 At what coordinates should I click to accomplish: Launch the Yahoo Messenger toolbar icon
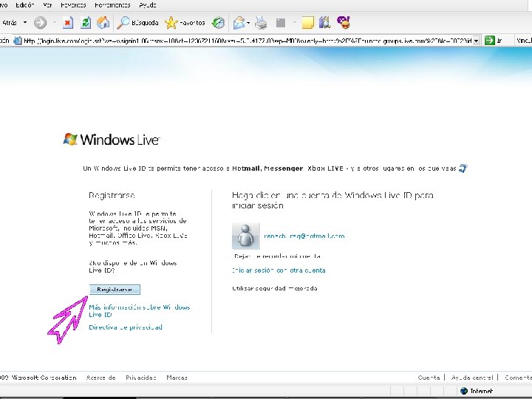[344, 22]
